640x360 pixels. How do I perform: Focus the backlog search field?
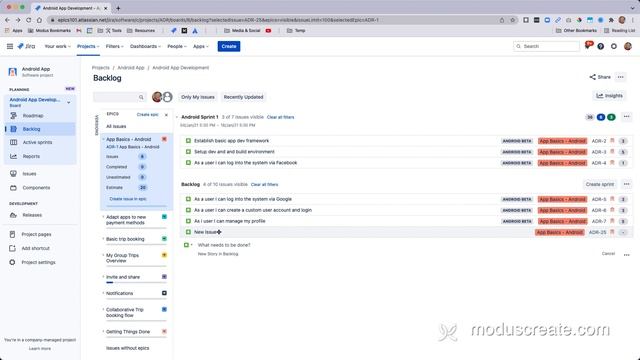[119, 97]
